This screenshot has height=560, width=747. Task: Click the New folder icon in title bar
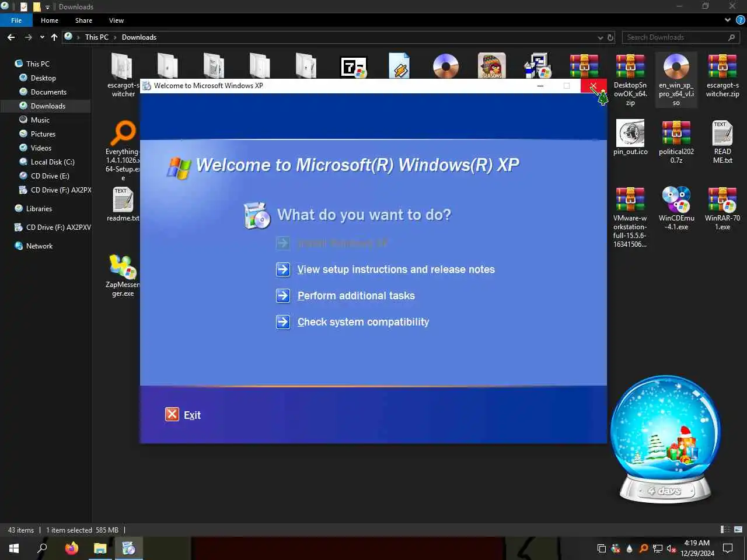coord(36,6)
